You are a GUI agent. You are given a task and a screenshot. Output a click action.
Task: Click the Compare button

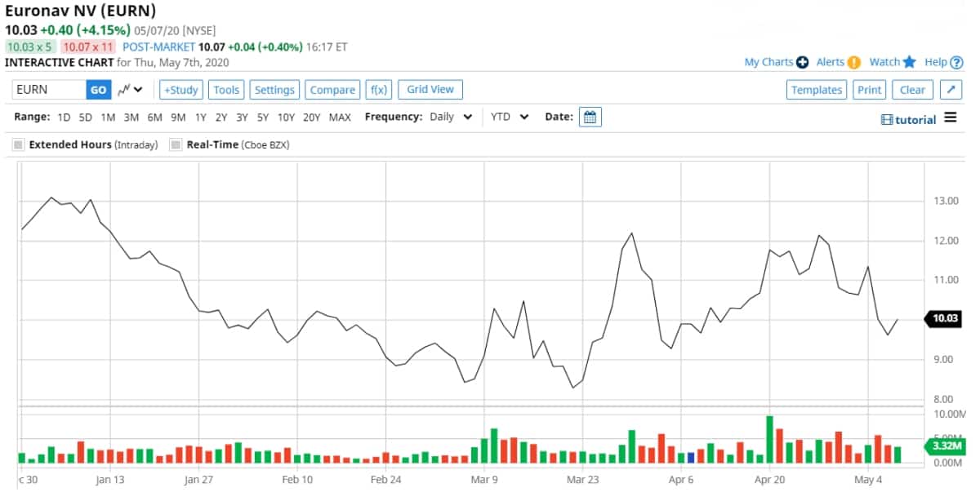click(x=332, y=90)
